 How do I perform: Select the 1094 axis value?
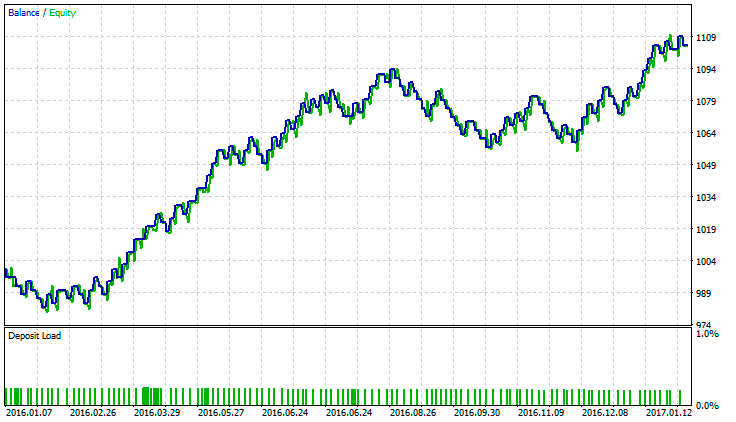(x=706, y=69)
